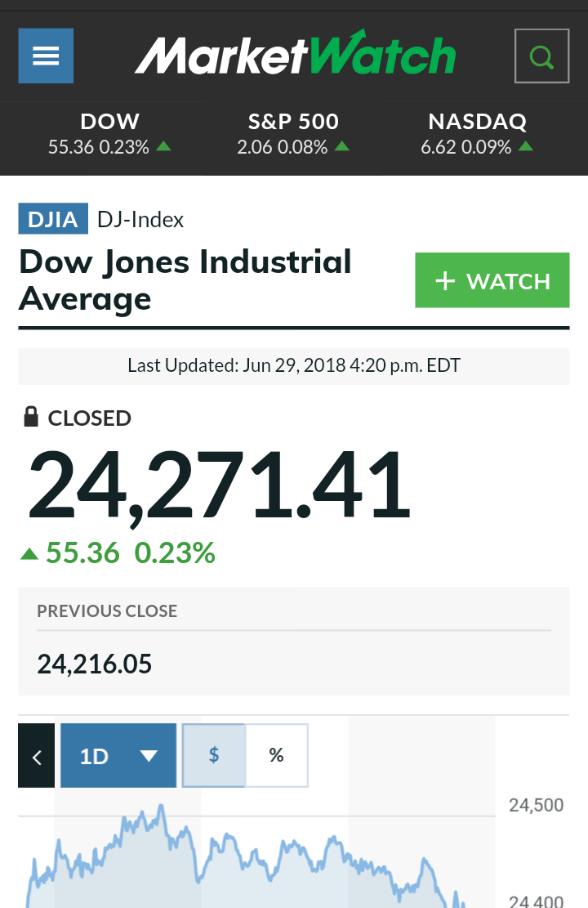Click the Previous Close value 24,216.05

95,664
